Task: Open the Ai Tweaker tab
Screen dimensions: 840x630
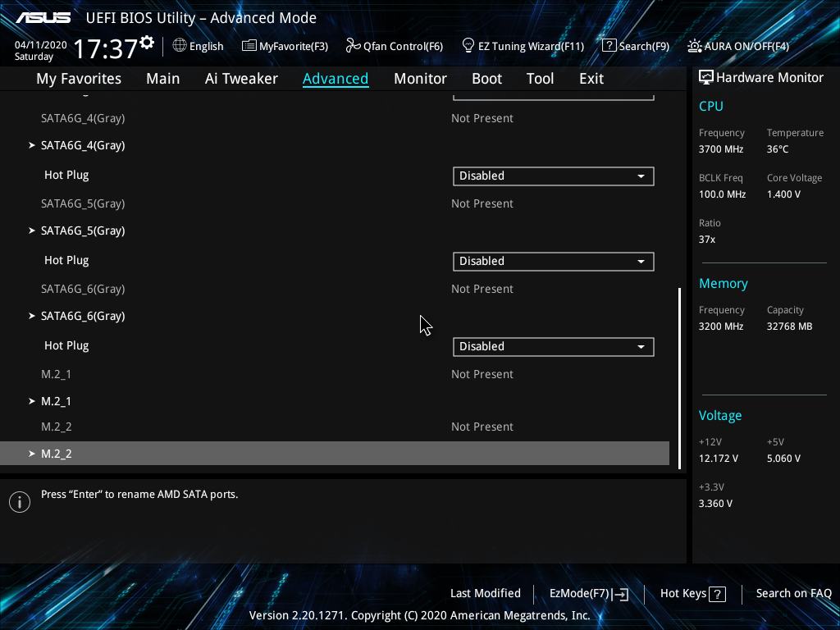Action: pos(241,78)
